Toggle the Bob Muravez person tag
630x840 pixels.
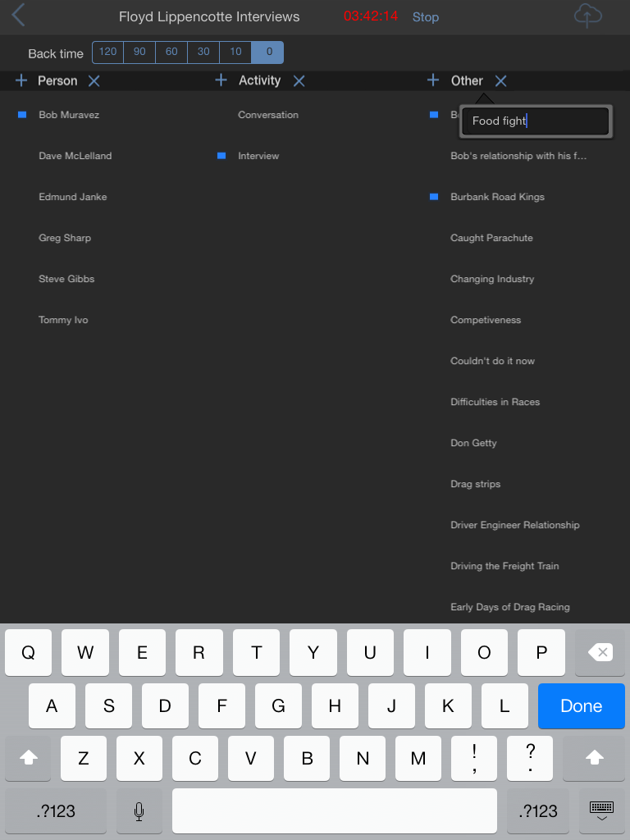coord(69,115)
